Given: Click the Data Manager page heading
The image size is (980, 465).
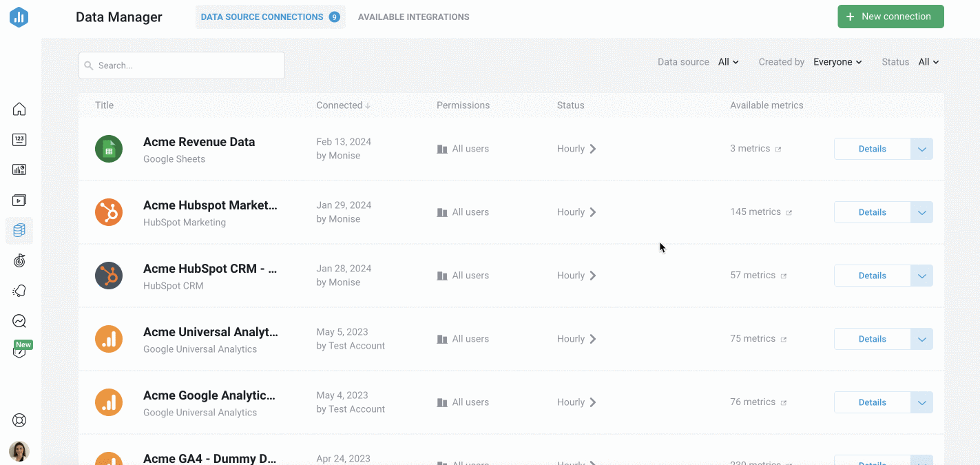Looking at the screenshot, I should pyautogui.click(x=119, y=17).
